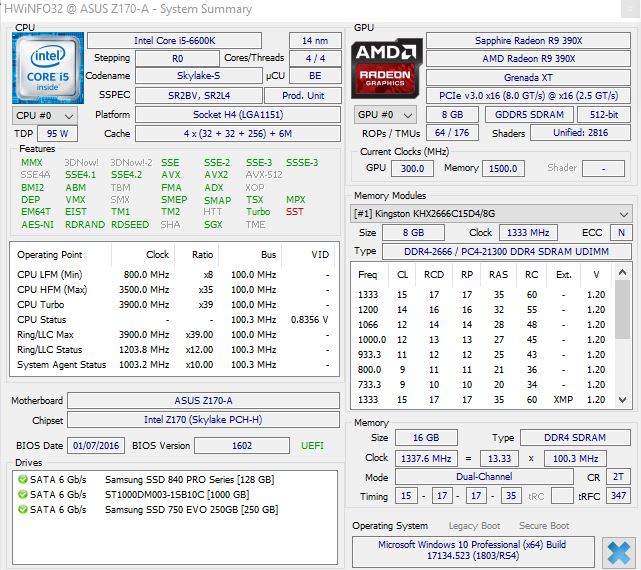Click the RDSEED feature label

[x=130, y=225]
